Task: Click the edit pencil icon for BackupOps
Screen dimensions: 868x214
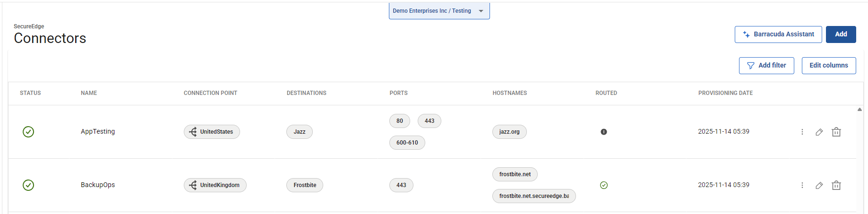Action: [819, 186]
